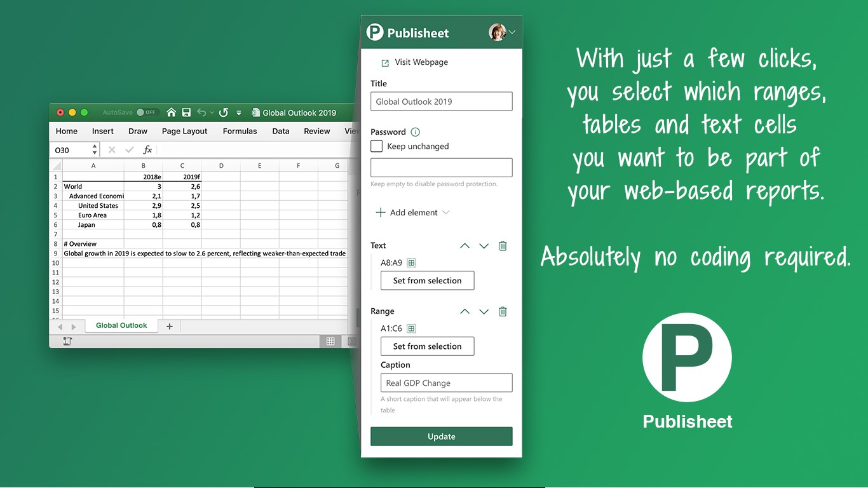Click the Enter checkmark in formula bar
This screenshot has width=868, height=488.
pos(130,150)
